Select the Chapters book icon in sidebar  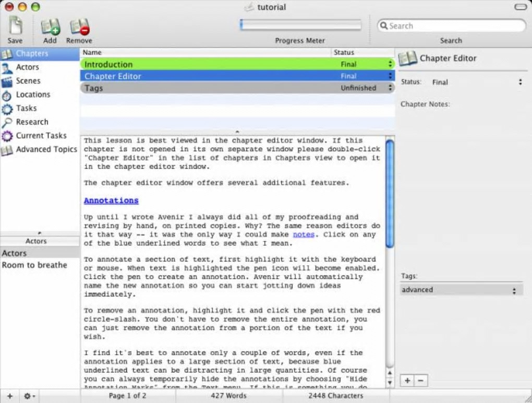[7, 54]
